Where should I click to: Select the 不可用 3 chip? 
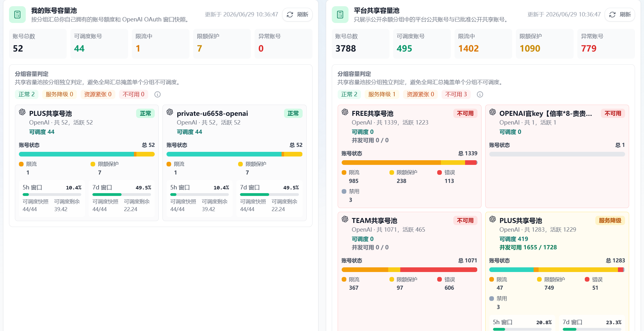click(456, 94)
